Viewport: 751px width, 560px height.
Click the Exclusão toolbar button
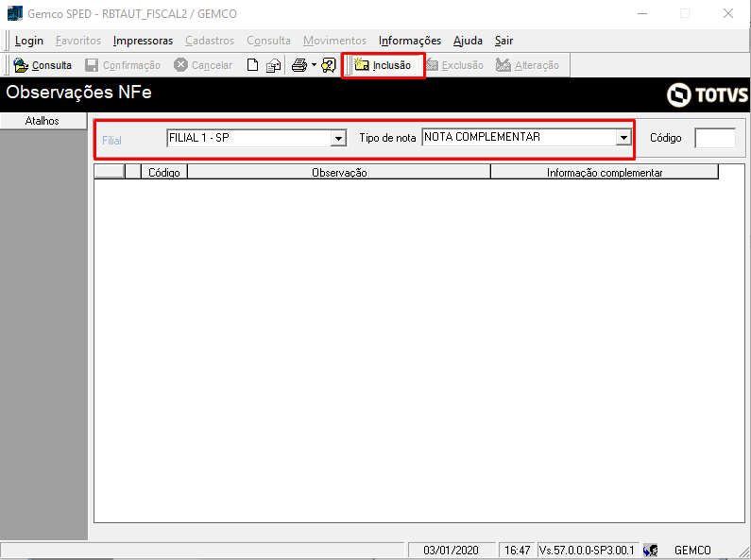(x=454, y=65)
